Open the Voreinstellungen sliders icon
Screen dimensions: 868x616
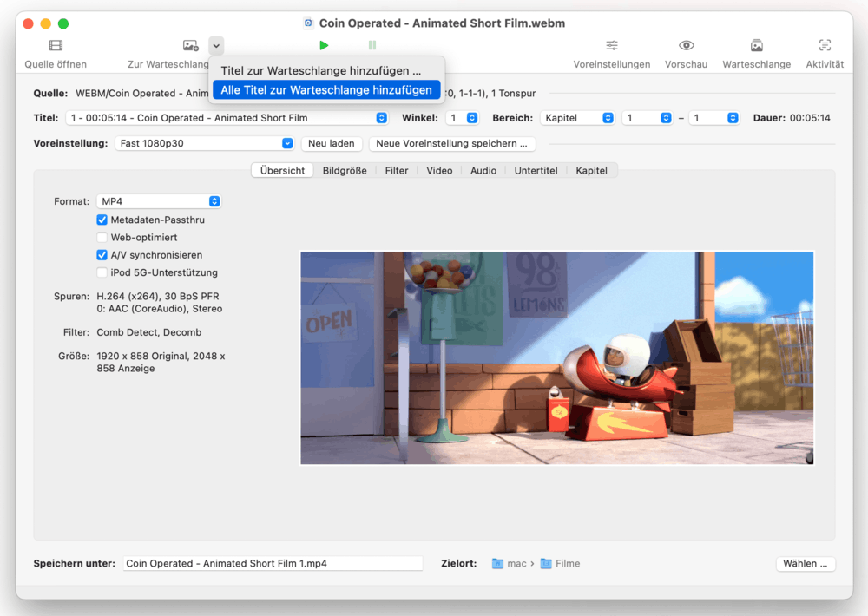point(612,46)
